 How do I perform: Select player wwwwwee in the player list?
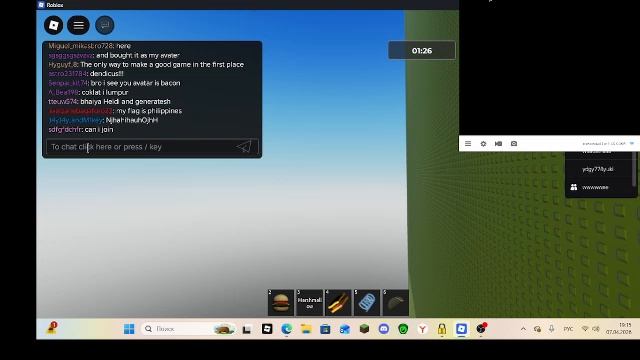[x=595, y=187]
